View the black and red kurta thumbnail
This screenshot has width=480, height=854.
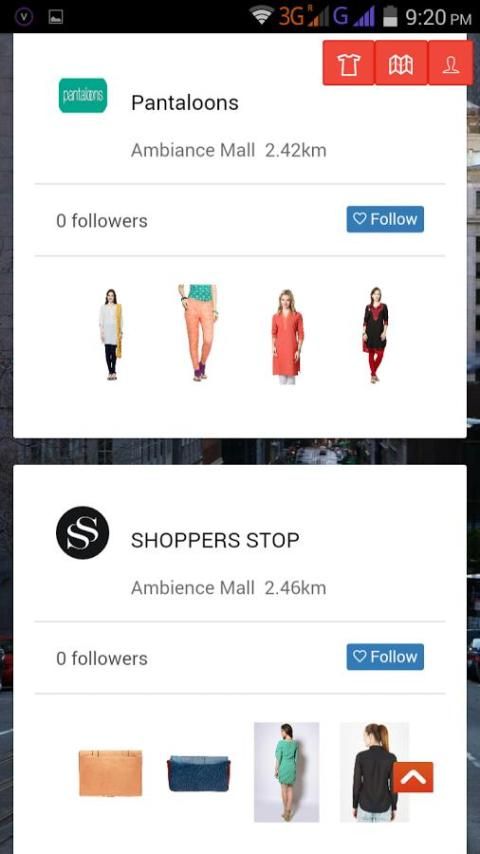tap(375, 334)
